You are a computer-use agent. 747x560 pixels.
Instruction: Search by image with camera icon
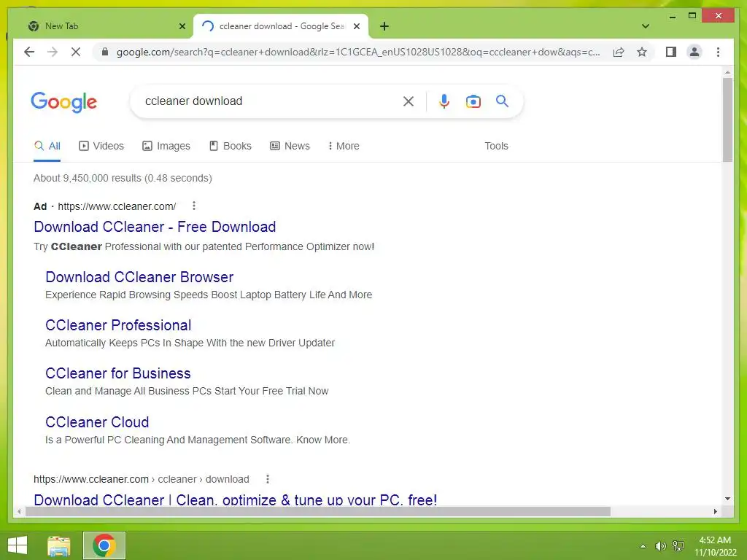coord(473,101)
